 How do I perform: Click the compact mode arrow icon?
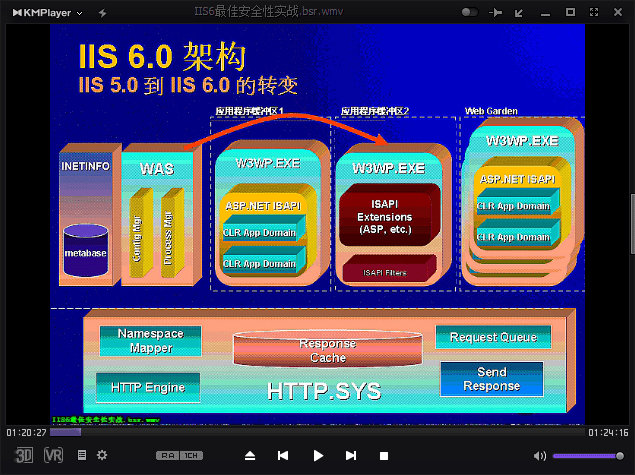pyautogui.click(x=519, y=13)
